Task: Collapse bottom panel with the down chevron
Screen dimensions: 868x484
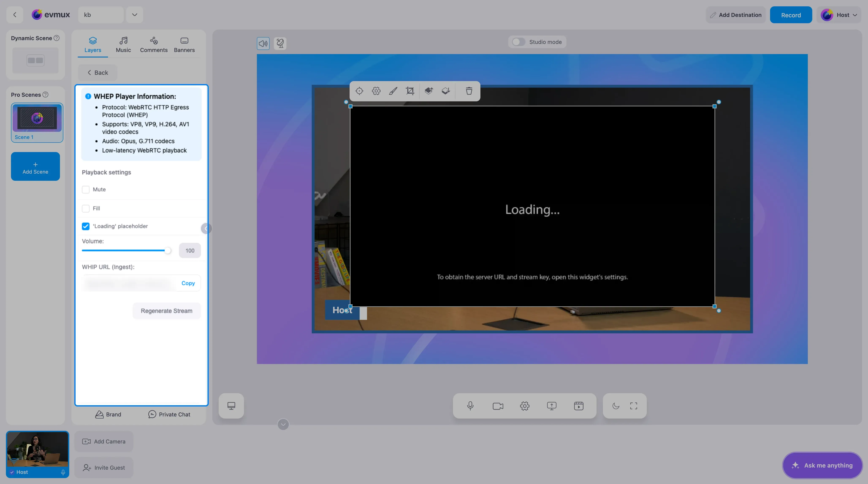Action: 283,424
